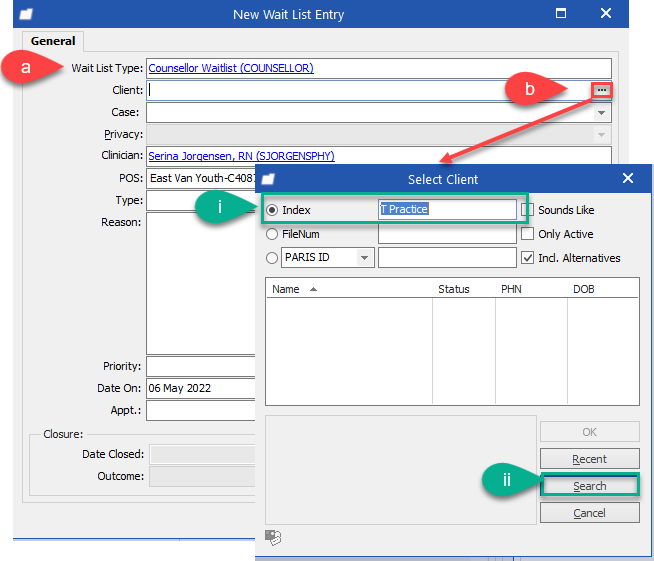Click the Reason text area
Screen dimensions: 654x561
[201, 284]
